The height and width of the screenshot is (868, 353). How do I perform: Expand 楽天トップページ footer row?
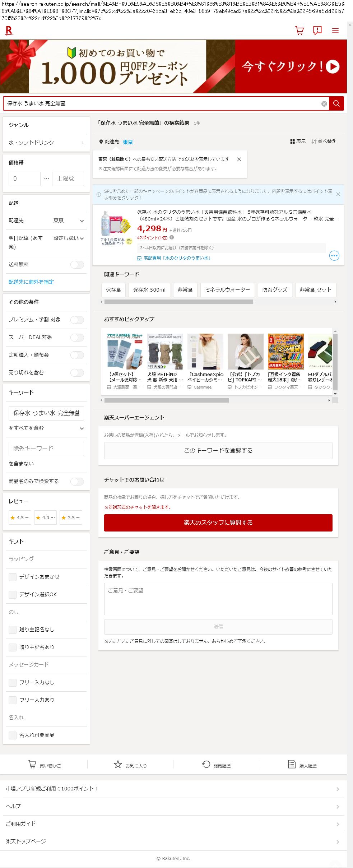tap(173, 841)
